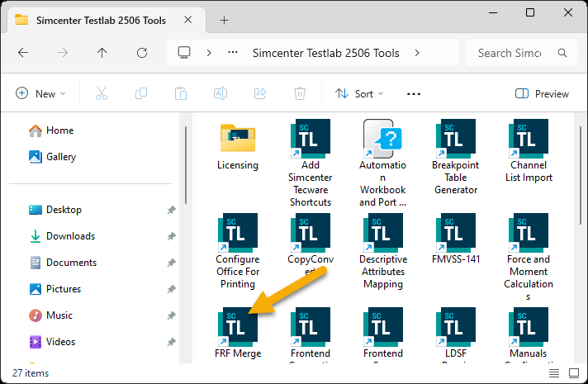Open the Licensing folder
Screen dimensions: 588x384
238,139
